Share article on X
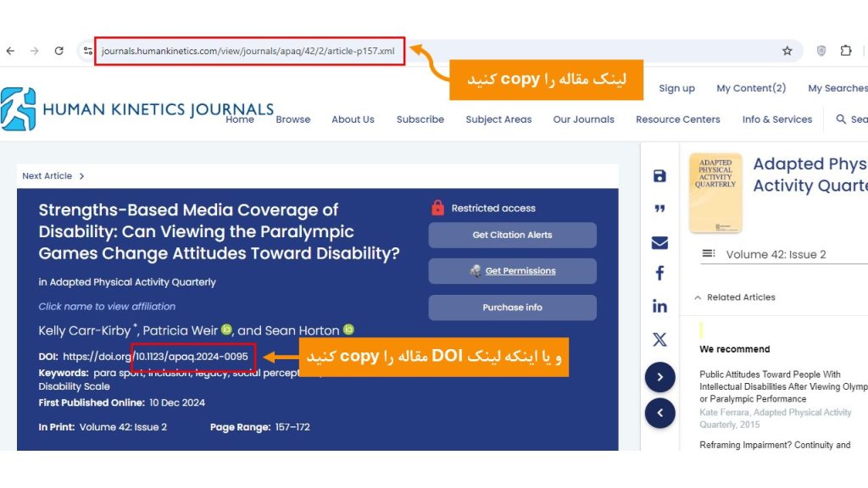 click(x=659, y=339)
